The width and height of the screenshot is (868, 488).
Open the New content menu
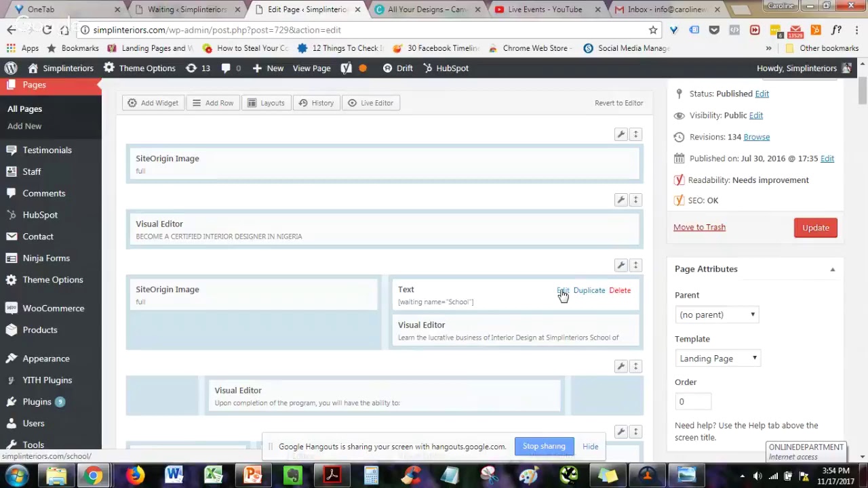(268, 68)
